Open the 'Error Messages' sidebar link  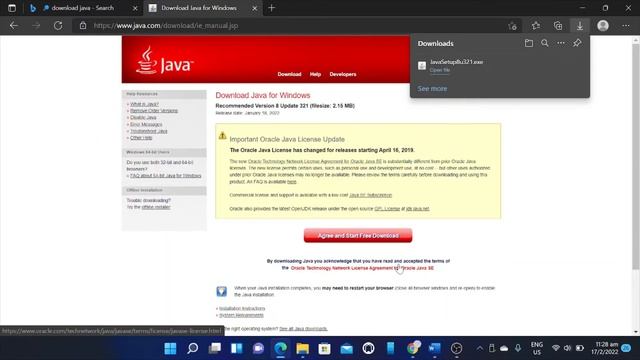pos(146,124)
